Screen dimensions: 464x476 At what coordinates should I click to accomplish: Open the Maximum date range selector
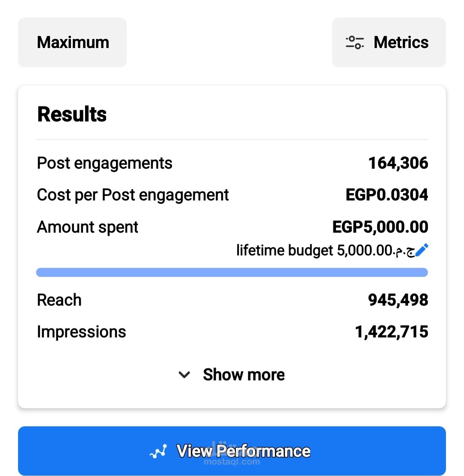72,42
